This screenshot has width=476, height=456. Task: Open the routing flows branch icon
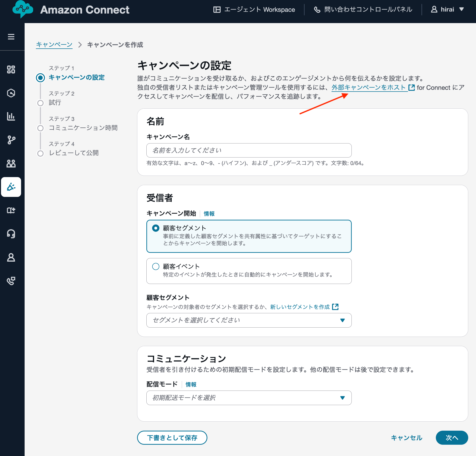(11, 140)
